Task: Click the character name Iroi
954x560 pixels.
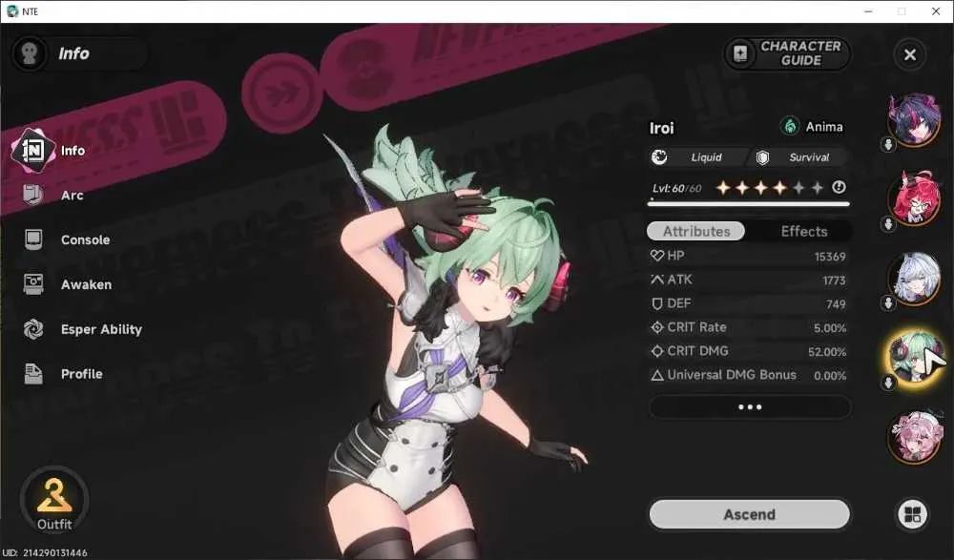Action: [661, 128]
